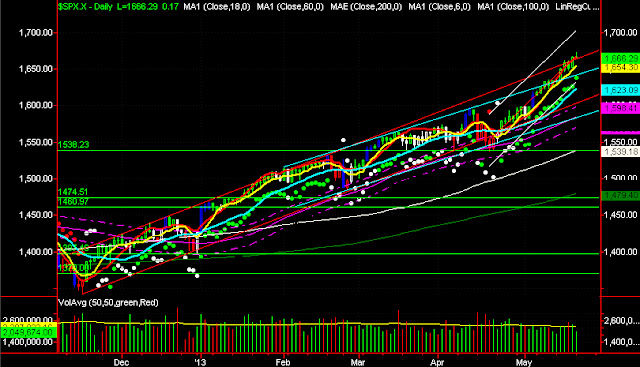Click the Feb date axis label
Viewport: 640px width, 367px height.
[282, 363]
